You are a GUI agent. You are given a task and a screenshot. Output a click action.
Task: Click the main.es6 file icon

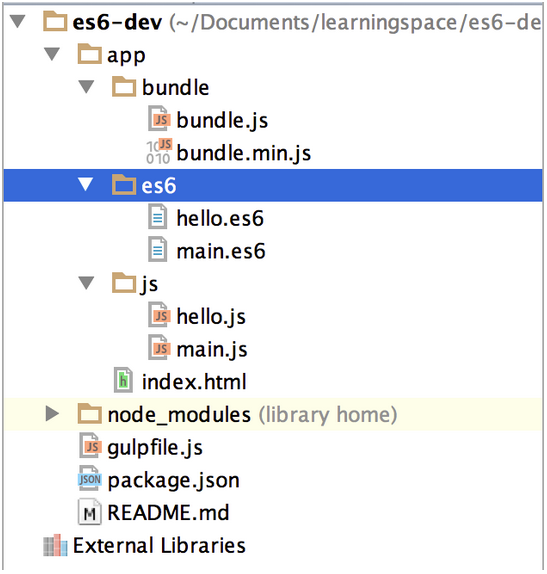coord(158,250)
